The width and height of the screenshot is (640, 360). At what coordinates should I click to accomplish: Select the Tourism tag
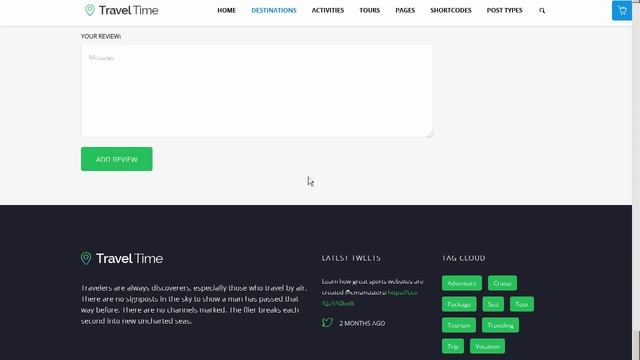click(x=459, y=325)
